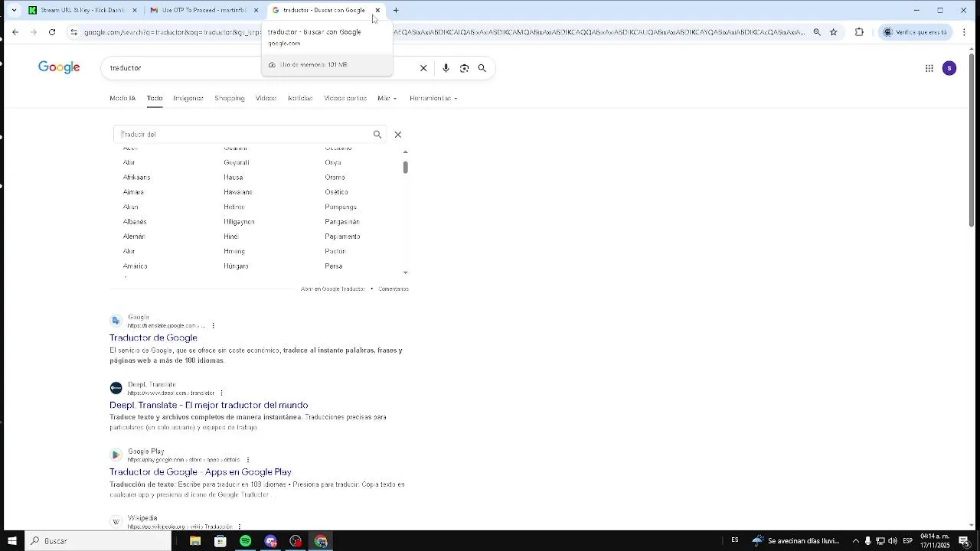Click the page vertical scrollbar thumb

coord(972,139)
